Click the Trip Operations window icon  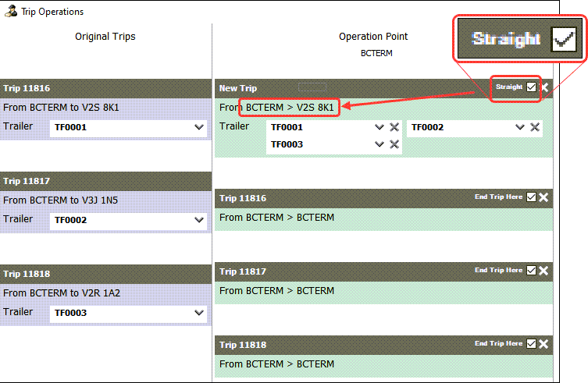coord(11,12)
